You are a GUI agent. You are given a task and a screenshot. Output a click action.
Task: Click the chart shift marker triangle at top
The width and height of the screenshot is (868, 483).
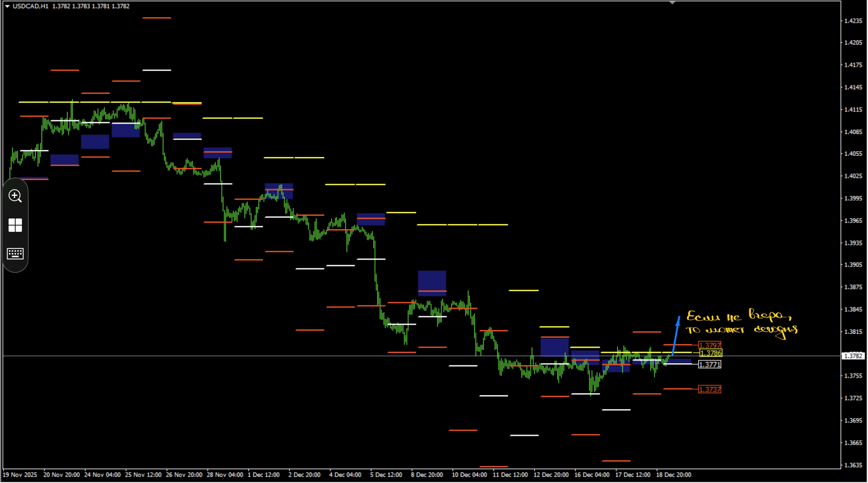[672, 3]
